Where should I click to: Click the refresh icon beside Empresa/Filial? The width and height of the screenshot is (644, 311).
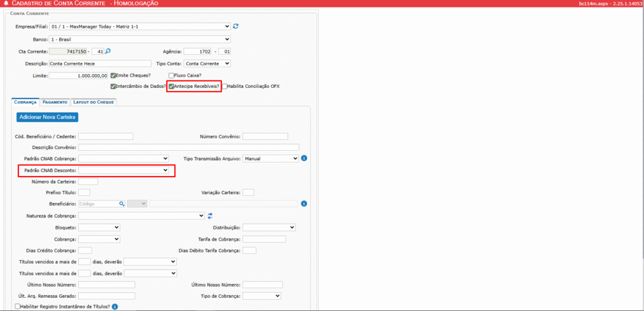point(236,26)
